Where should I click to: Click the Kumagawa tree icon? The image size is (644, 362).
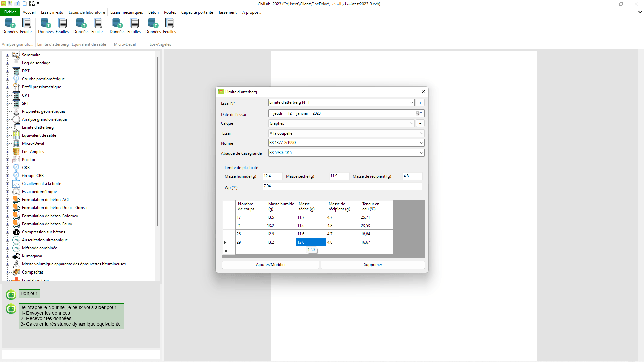pos(16,256)
